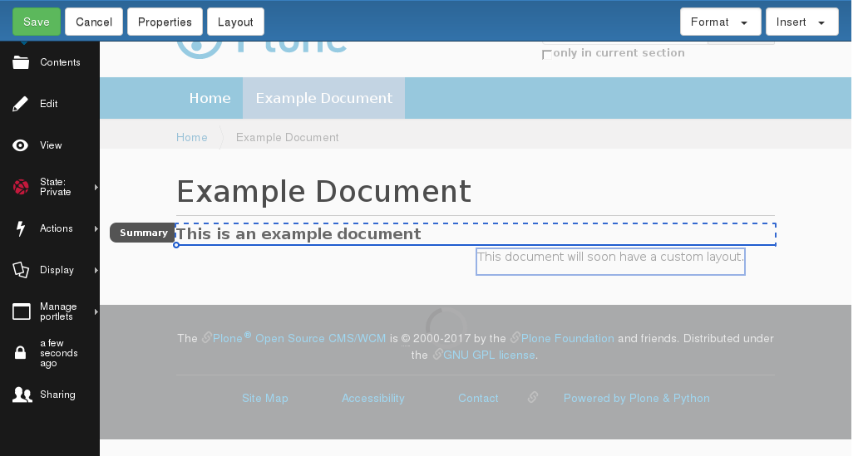Click 'a few seconds ago' lock status
The image size is (868, 456).
[59, 353]
